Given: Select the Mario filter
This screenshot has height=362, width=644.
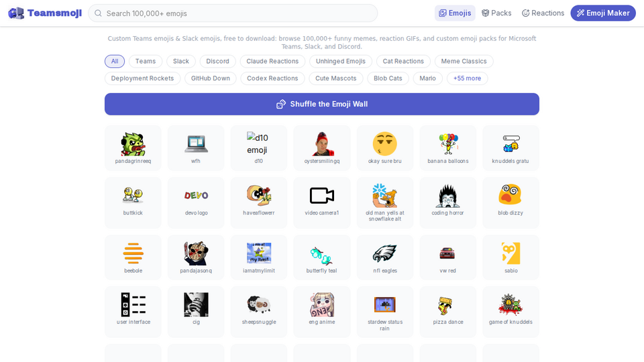Looking at the screenshot, I should (x=427, y=78).
